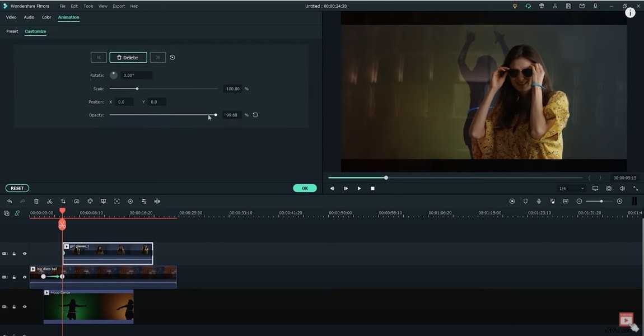
Task: Switch to the Preset tab
Action: [x=12, y=31]
